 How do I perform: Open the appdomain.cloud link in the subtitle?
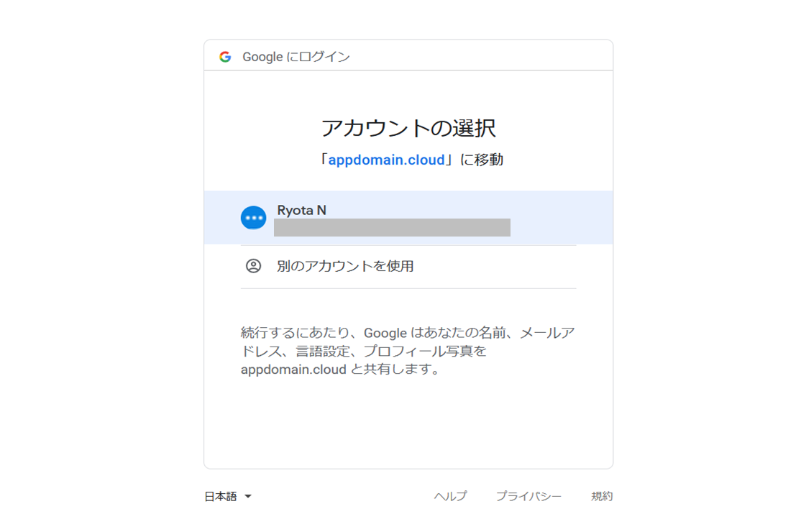[386, 160]
